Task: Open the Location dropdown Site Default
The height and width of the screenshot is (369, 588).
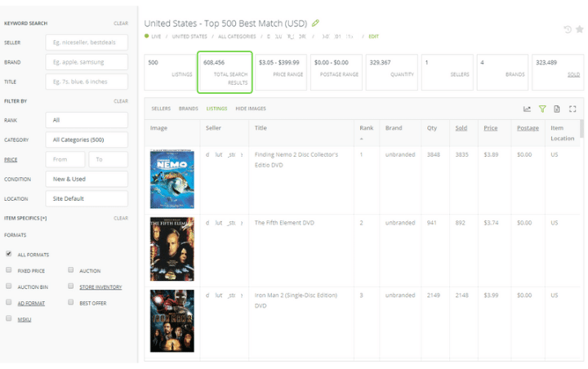Action: [87, 198]
